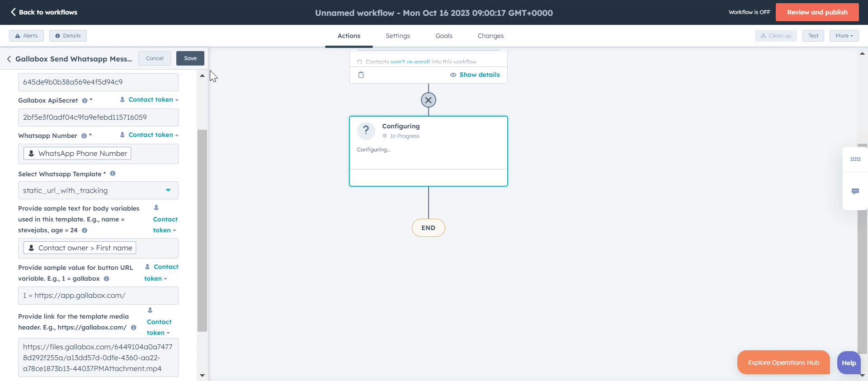Switch to the Goals tab
The image size is (868, 381).
(x=443, y=36)
